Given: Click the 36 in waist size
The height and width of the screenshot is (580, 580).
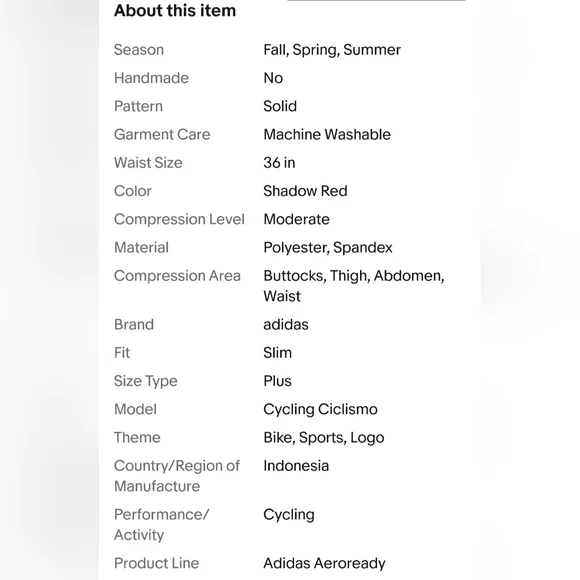Looking at the screenshot, I should pos(279,163).
